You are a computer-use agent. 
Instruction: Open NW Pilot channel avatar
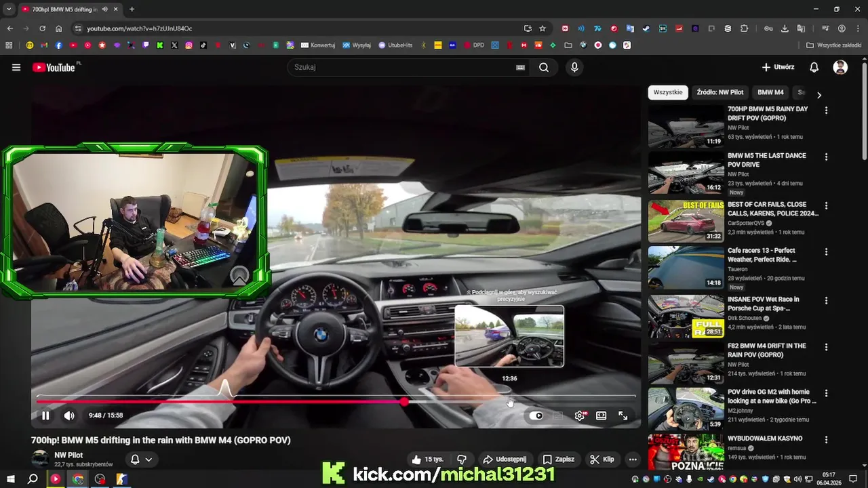pos(40,459)
